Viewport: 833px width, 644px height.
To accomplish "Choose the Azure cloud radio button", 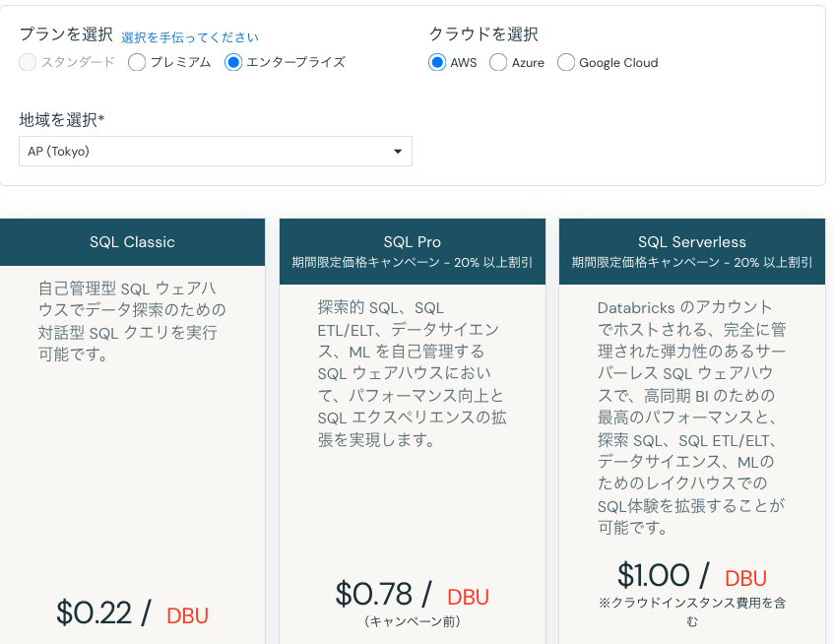I will tap(499, 62).
